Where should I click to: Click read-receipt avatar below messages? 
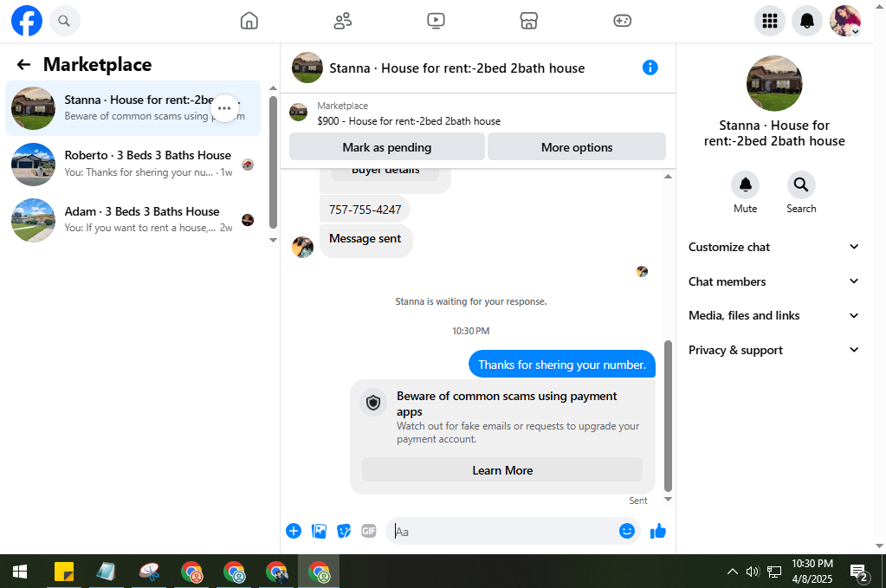[642, 272]
